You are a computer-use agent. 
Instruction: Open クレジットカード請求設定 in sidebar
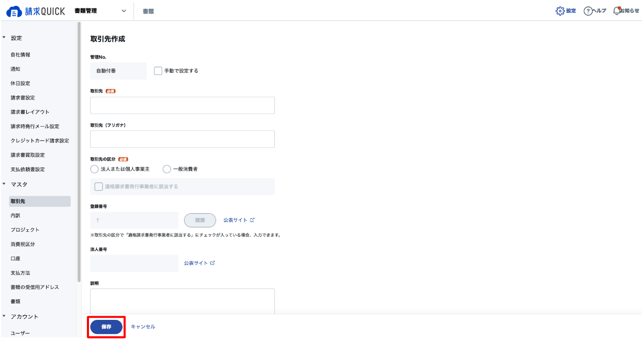point(40,140)
